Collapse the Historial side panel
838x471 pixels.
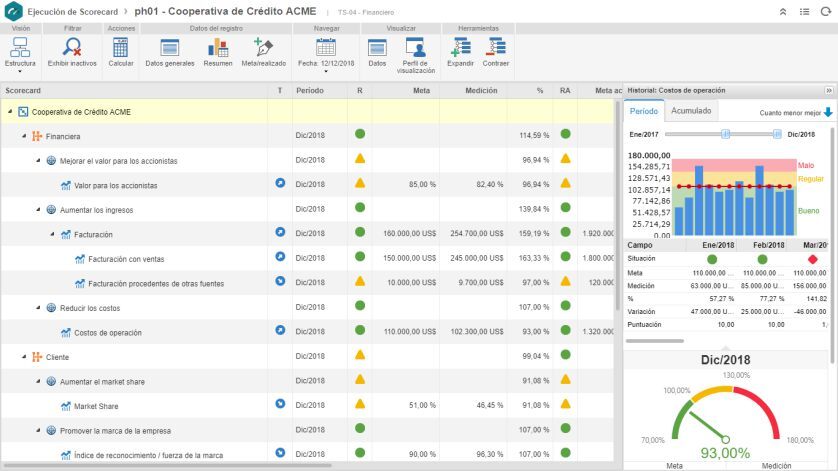pos(829,90)
